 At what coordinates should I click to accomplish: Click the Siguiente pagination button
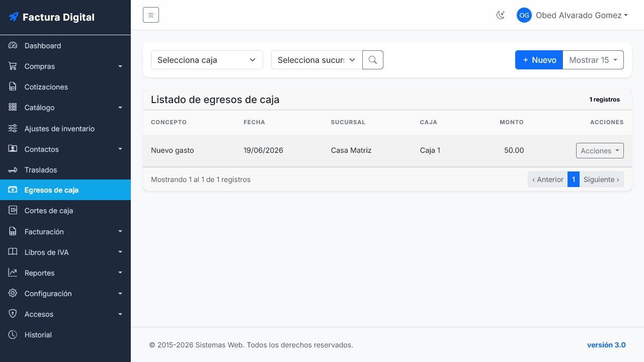[602, 179]
